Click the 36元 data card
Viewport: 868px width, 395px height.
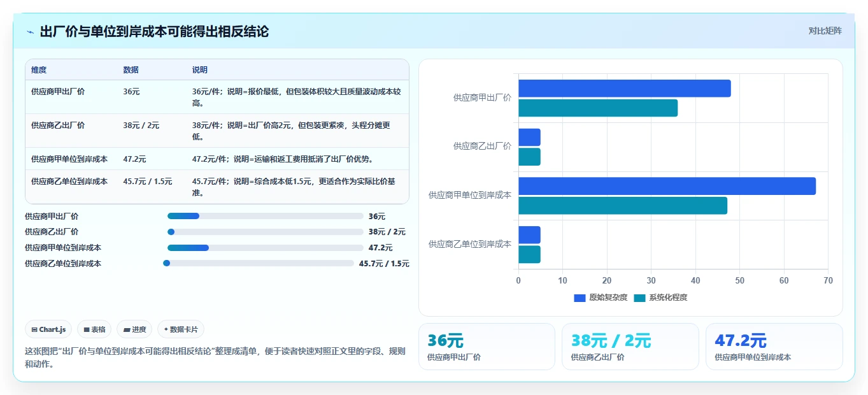click(x=487, y=347)
